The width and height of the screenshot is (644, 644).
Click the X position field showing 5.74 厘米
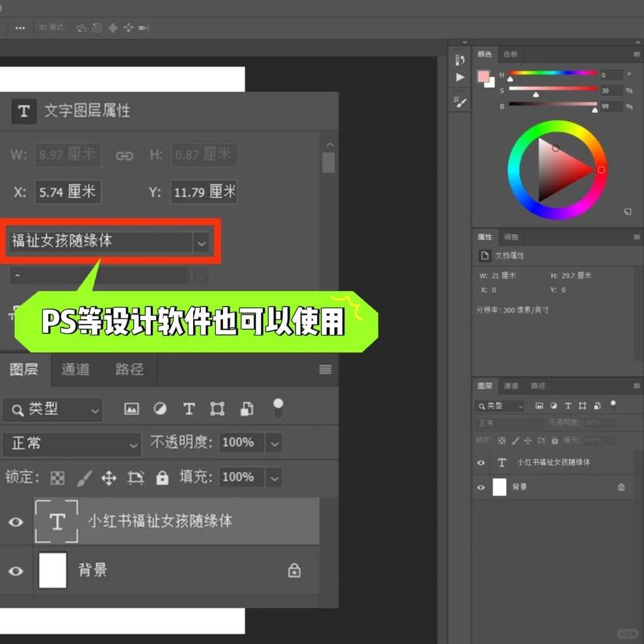(x=68, y=192)
